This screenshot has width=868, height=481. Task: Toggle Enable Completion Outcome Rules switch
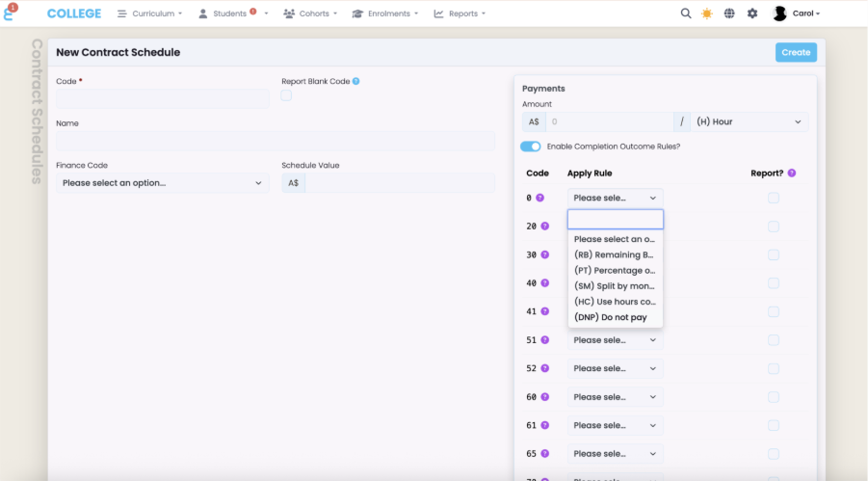531,147
